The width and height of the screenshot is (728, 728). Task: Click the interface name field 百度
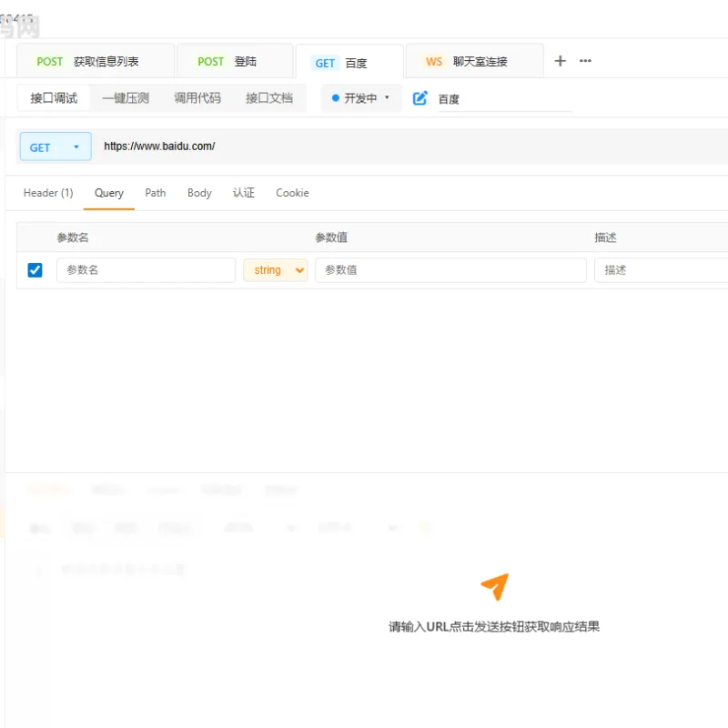point(504,99)
